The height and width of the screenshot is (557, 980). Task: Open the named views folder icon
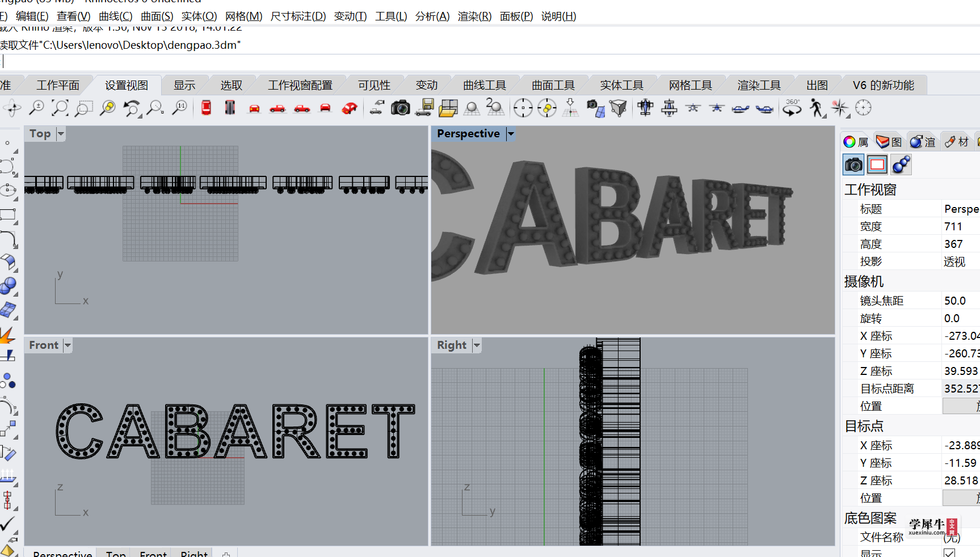(448, 108)
